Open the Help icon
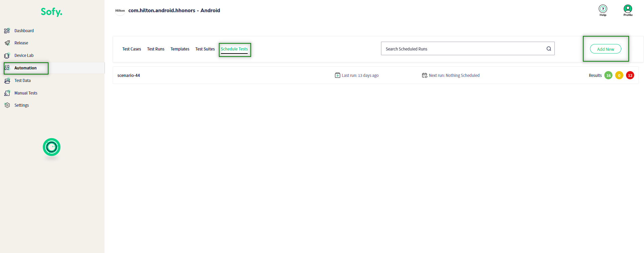This screenshot has width=644, height=253. click(x=603, y=9)
